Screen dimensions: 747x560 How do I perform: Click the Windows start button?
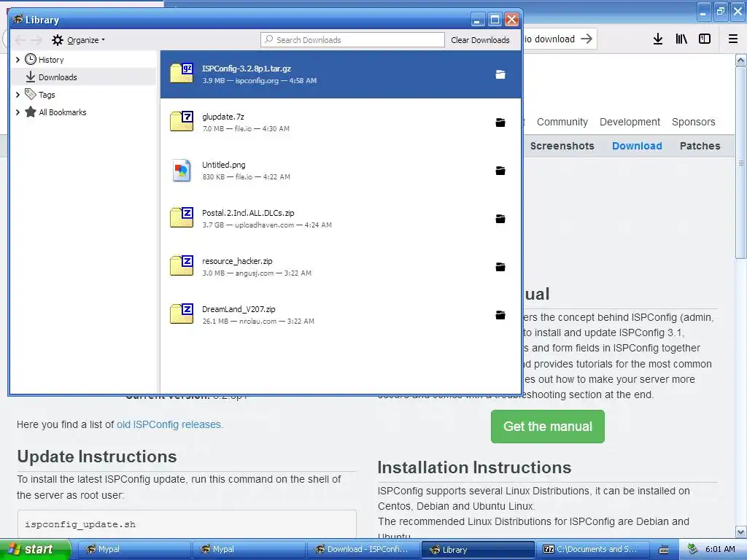35,549
